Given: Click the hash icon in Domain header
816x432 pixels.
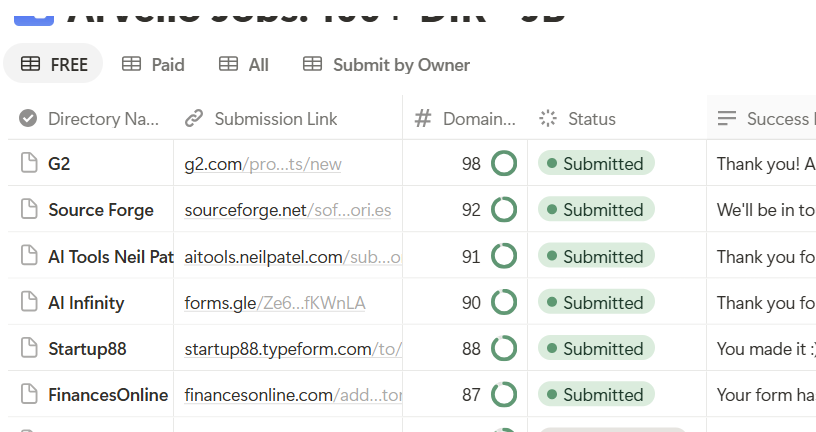Looking at the screenshot, I should [423, 119].
